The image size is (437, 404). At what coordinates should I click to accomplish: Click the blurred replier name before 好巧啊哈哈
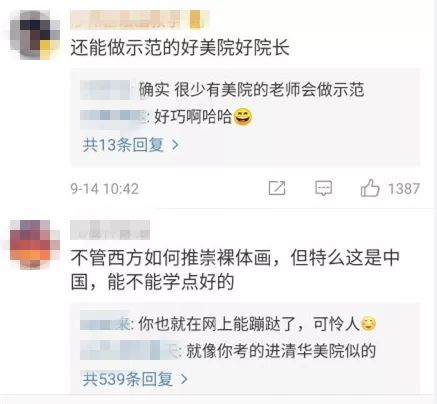pos(114,117)
